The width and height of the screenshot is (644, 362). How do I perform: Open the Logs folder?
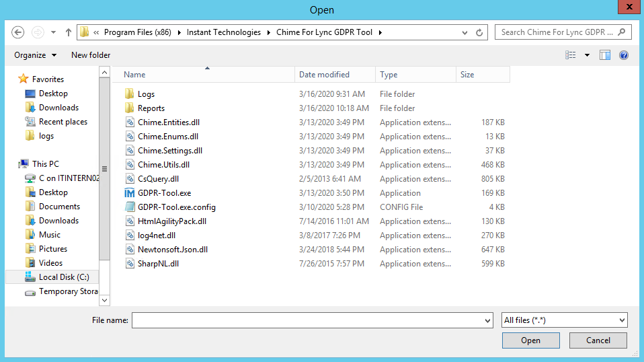[x=146, y=94]
